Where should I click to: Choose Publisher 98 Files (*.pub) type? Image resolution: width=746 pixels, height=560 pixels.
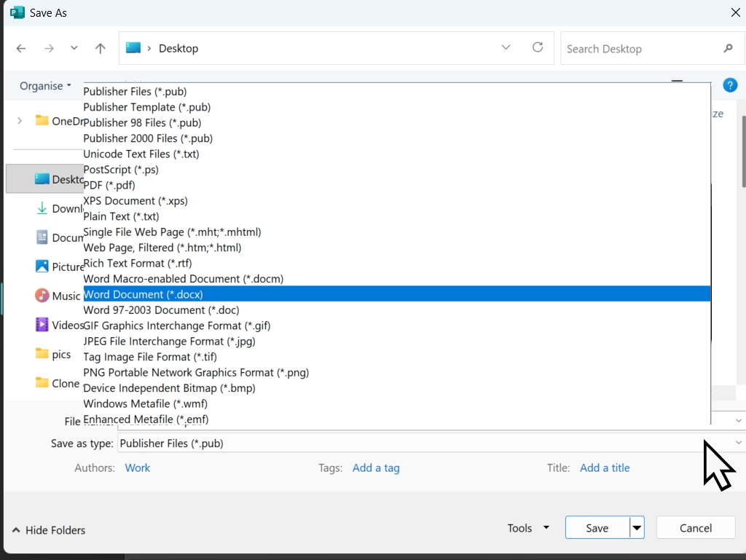[397, 122]
